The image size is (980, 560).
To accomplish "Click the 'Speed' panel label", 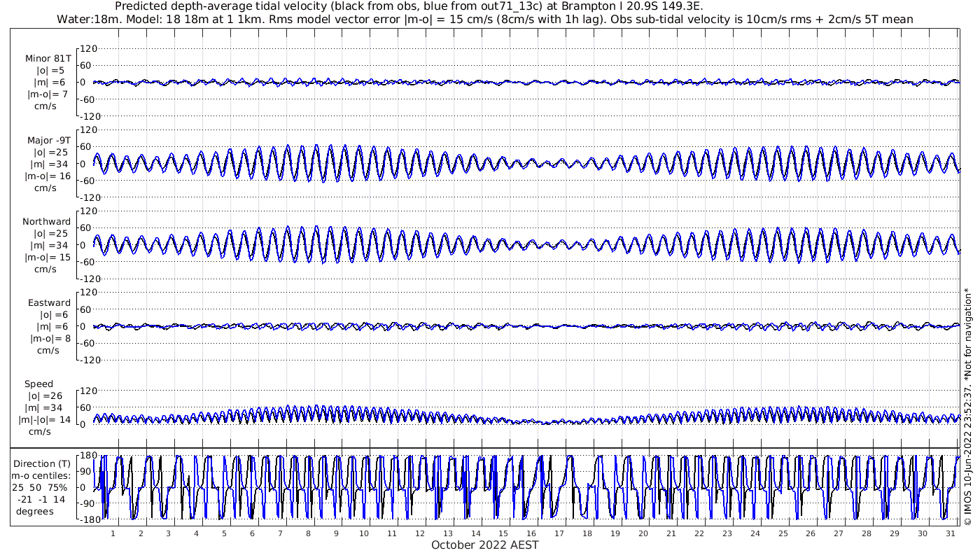I will 38,384.
